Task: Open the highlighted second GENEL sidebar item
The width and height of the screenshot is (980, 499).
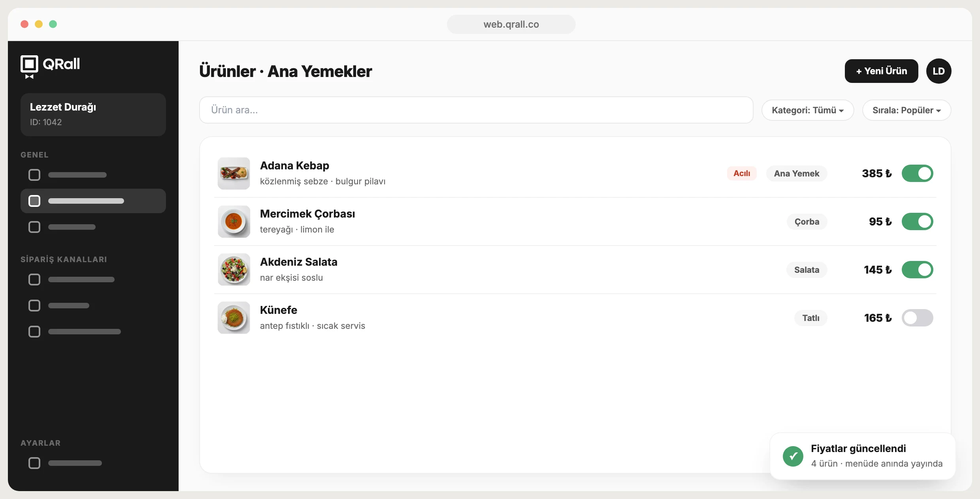Action: click(x=93, y=201)
